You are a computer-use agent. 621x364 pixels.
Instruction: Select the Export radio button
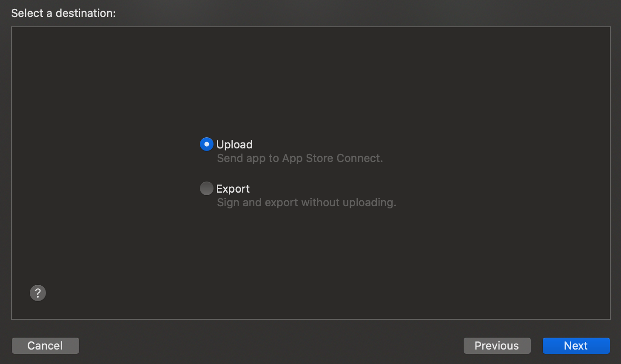click(x=207, y=188)
